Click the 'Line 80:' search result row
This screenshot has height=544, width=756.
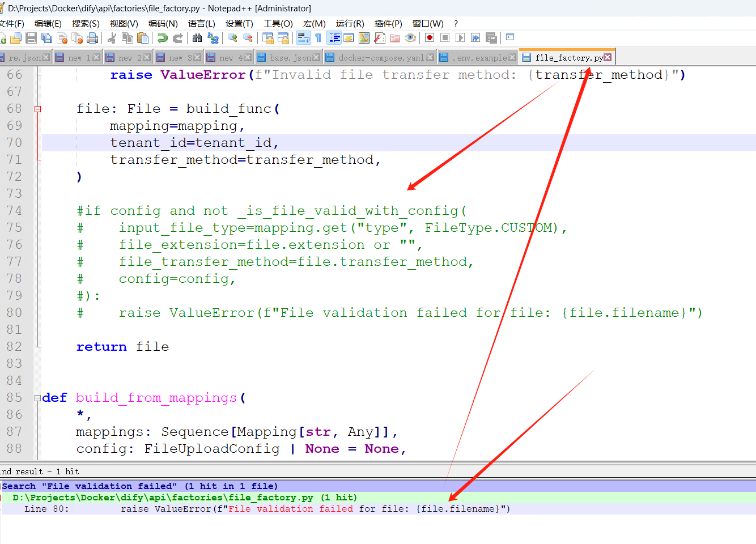(378, 509)
